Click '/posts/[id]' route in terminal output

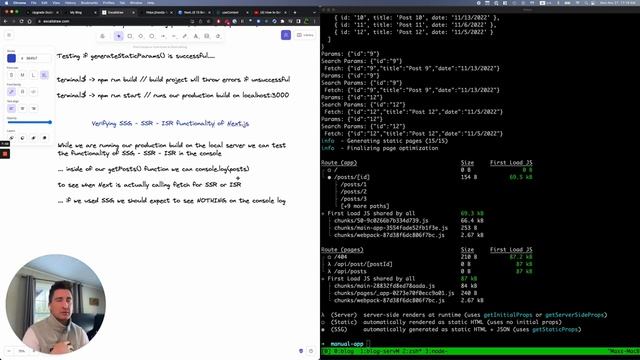(x=351, y=177)
